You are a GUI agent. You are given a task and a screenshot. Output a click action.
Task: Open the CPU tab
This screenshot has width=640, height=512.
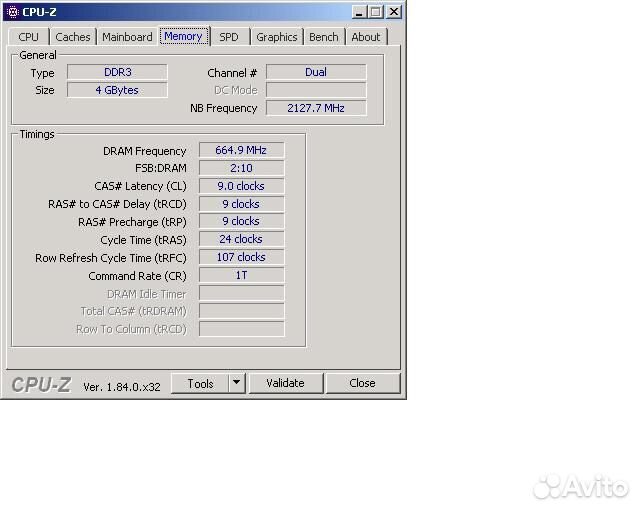coord(28,37)
